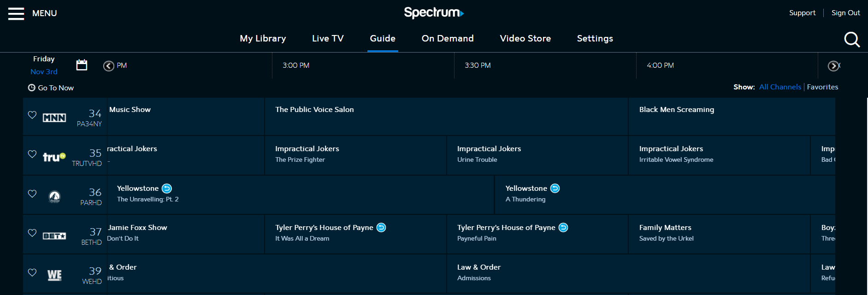The width and height of the screenshot is (868, 295).
Task: Open the hamburger MENU icon
Action: (x=16, y=13)
